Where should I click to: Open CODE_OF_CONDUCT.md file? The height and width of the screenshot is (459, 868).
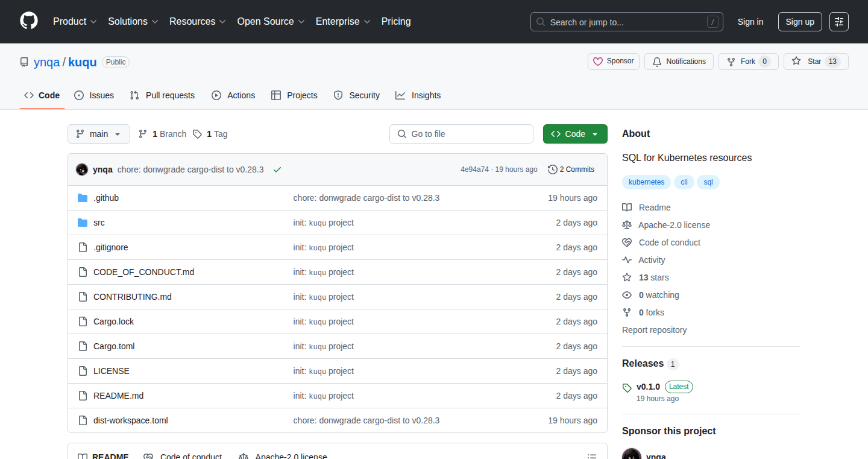143,272
